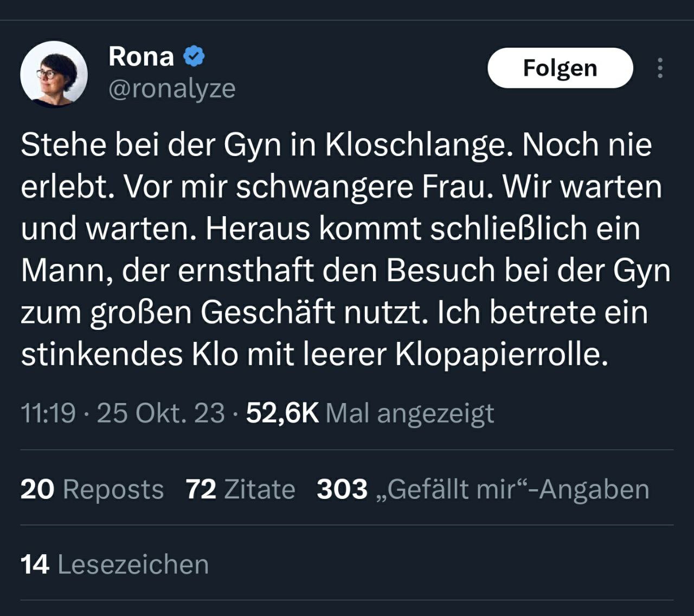Click the date 25 Okt. 23
694x616 pixels.
(x=160, y=413)
